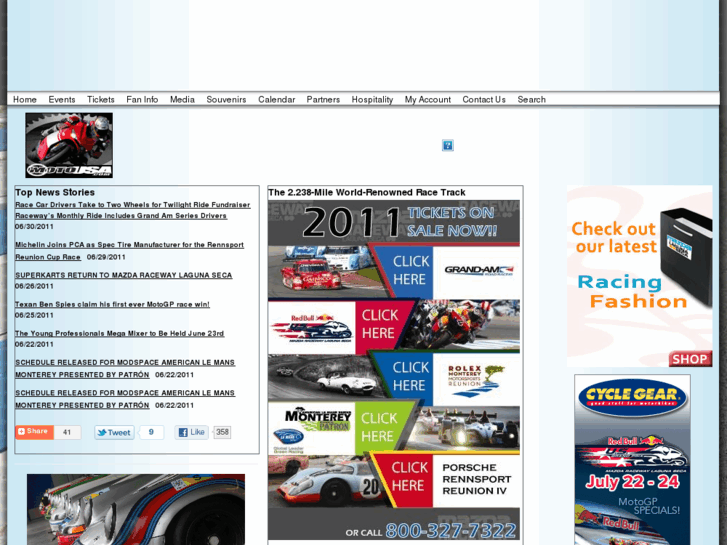Click Here for Grand-Am tickets
727x545 pixels.
pos(409,270)
